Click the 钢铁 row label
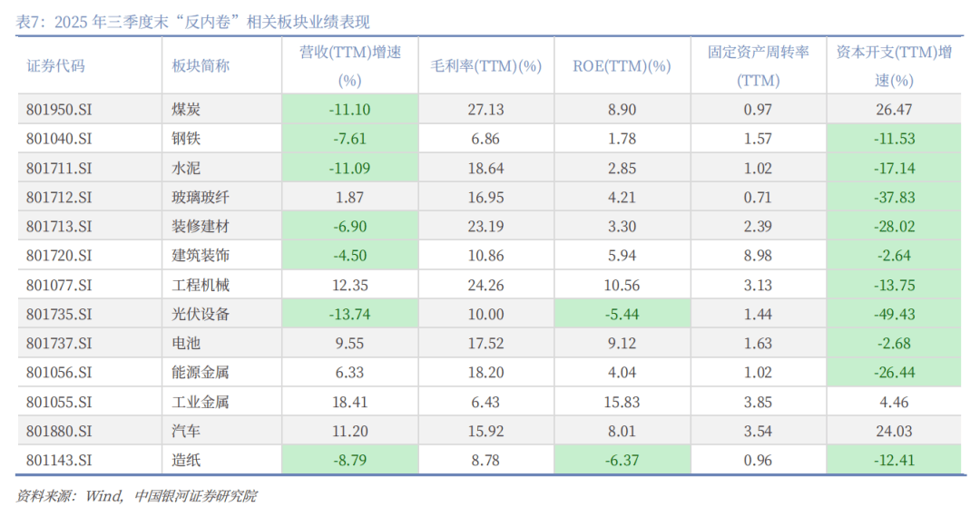The width and height of the screenshot is (980, 517). click(x=186, y=139)
